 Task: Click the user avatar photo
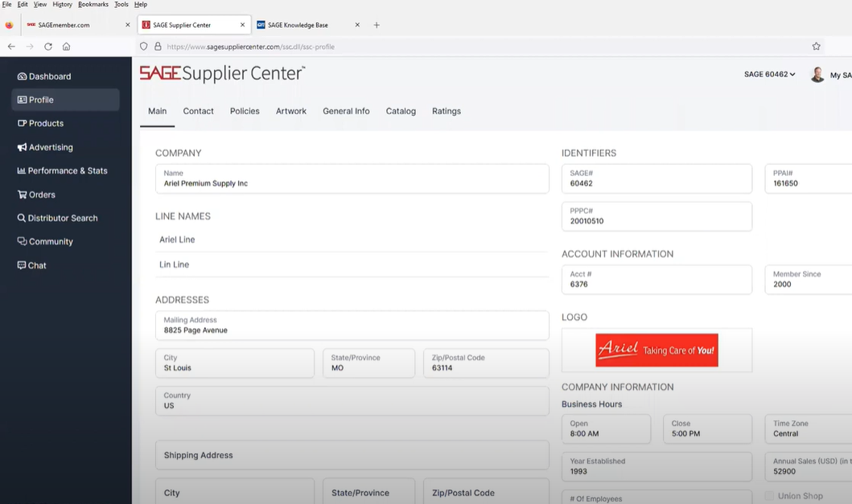click(x=817, y=75)
